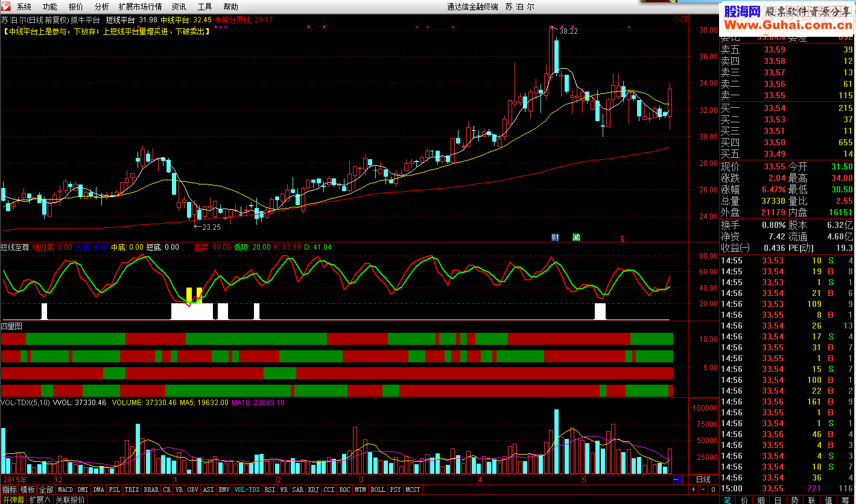The image size is (856, 504).
Task: Click the plus zoom button under 日线
Action: coord(694,490)
